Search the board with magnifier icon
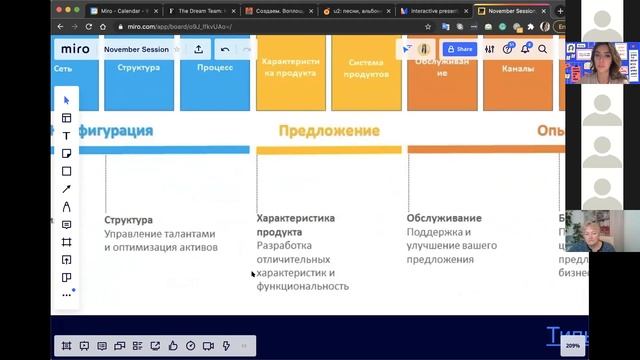The width and height of the screenshot is (640, 360). [542, 49]
